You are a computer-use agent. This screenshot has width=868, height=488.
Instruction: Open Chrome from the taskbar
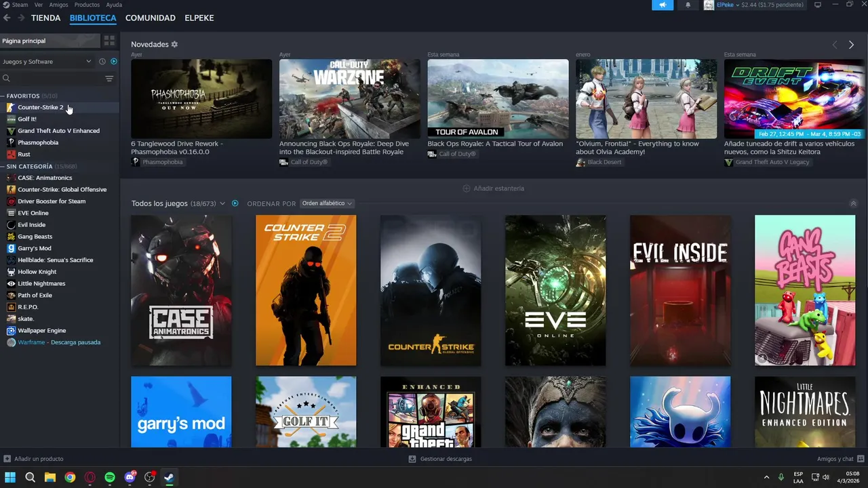pos(70,477)
